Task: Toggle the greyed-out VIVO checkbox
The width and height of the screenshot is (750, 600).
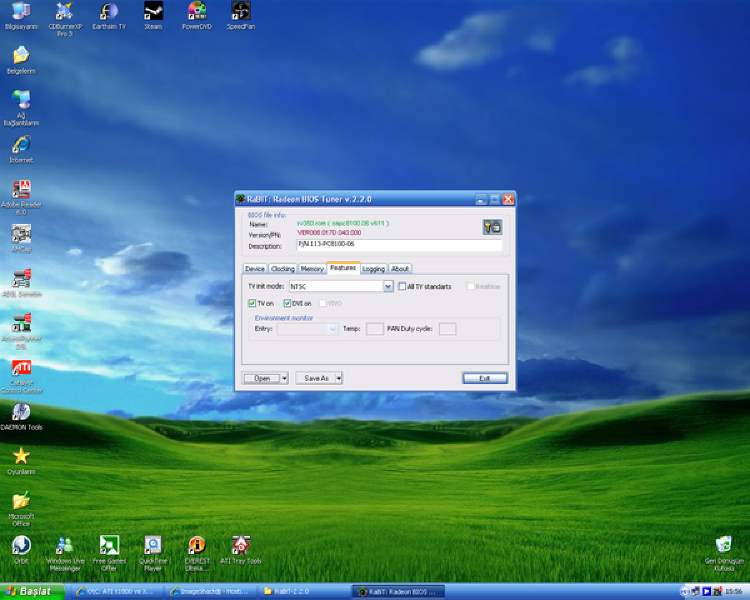Action: [322, 303]
